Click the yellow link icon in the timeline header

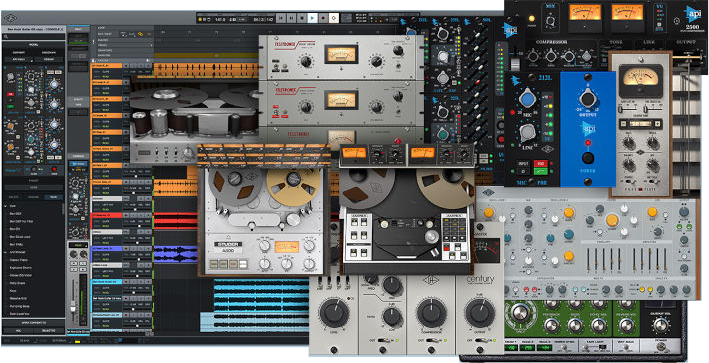141,34
